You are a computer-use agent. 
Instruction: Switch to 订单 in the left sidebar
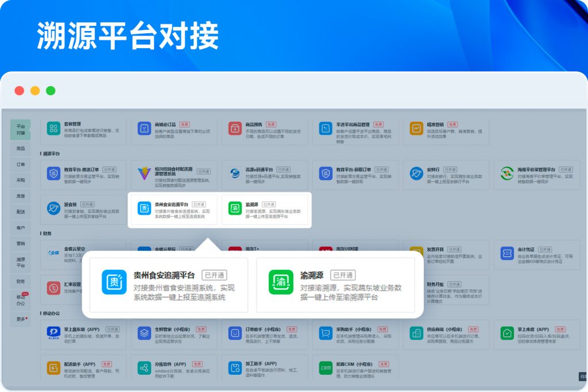pos(21,164)
